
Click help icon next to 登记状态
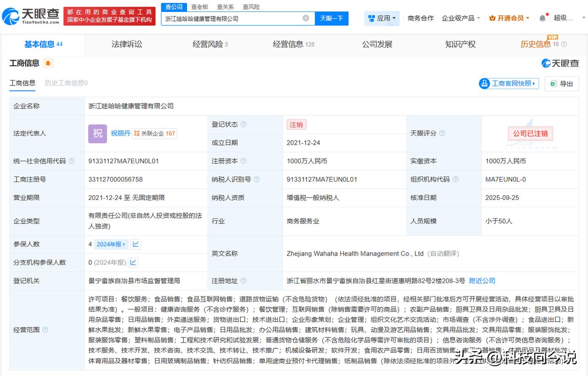point(243,125)
